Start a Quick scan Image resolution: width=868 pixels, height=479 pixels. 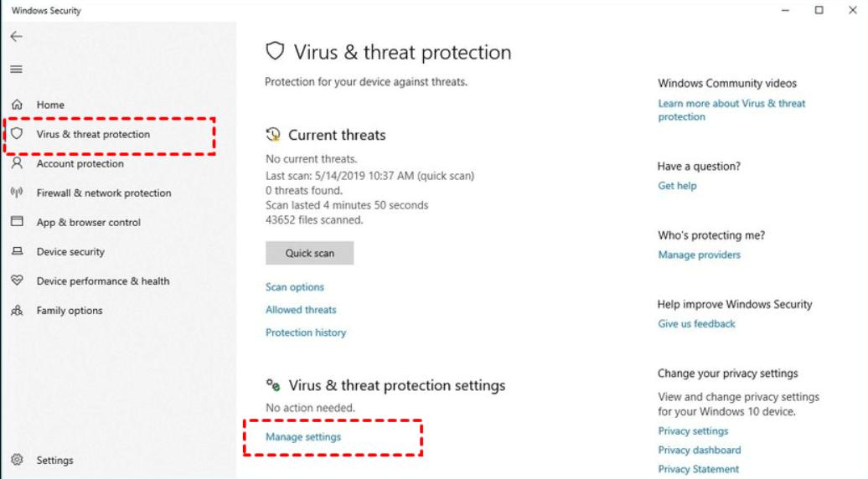309,253
